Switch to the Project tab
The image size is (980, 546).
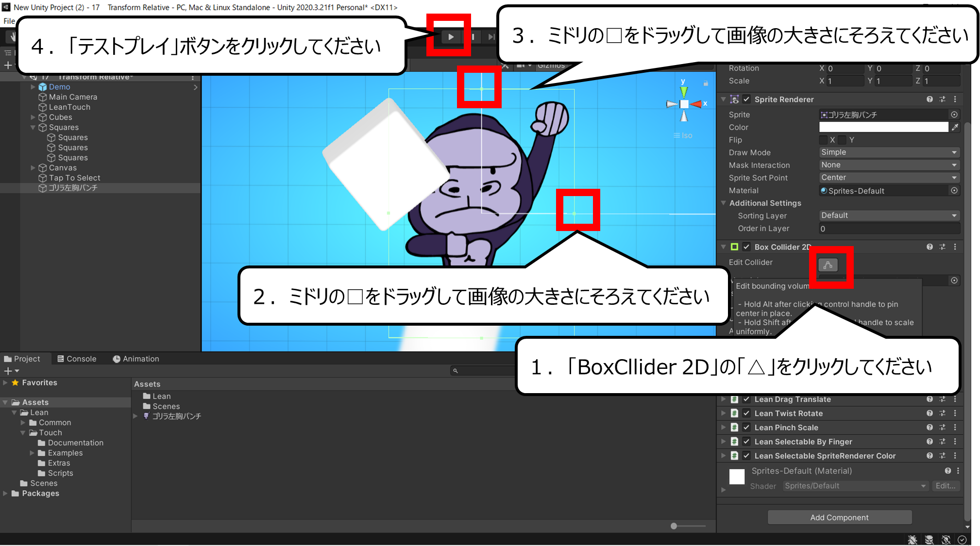[22, 359]
